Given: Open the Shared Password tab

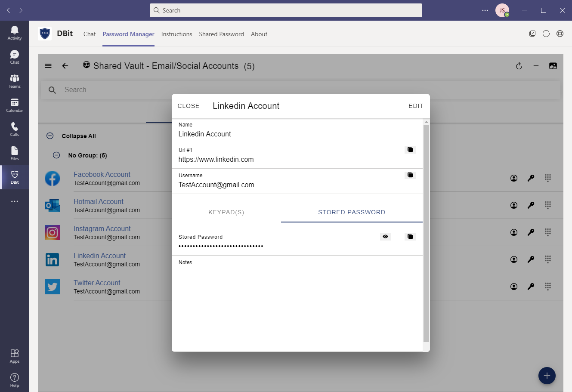Looking at the screenshot, I should (x=221, y=34).
